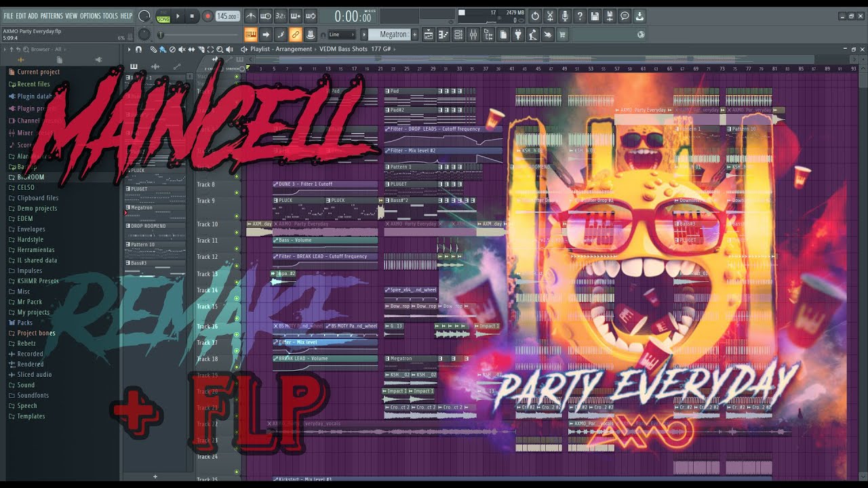Click the song position slider
Viewport: 868px width, 488px height.
[199, 35]
